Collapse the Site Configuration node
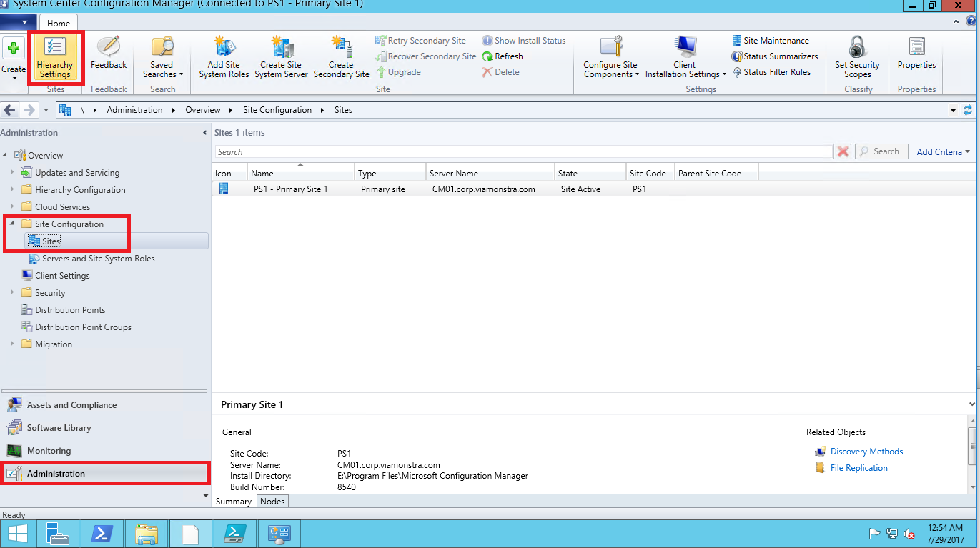Screen dimensions: 980x548 pos(12,224)
